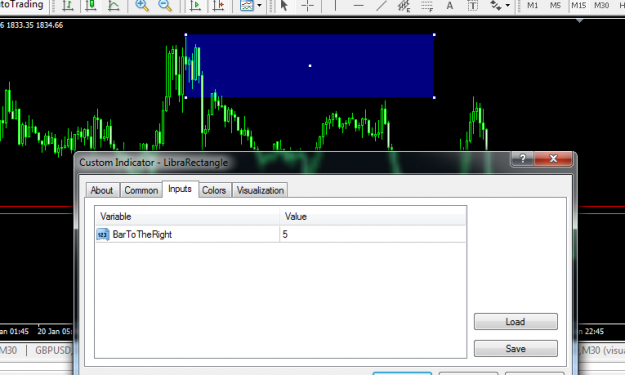This screenshot has width=625, height=375.
Task: Expand the arrows tool dropdown
Action: tap(507, 6)
